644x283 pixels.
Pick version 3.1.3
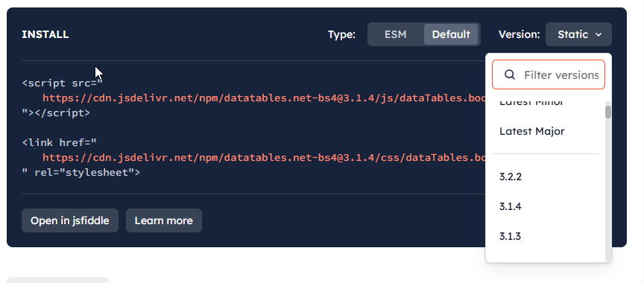pyautogui.click(x=510, y=236)
